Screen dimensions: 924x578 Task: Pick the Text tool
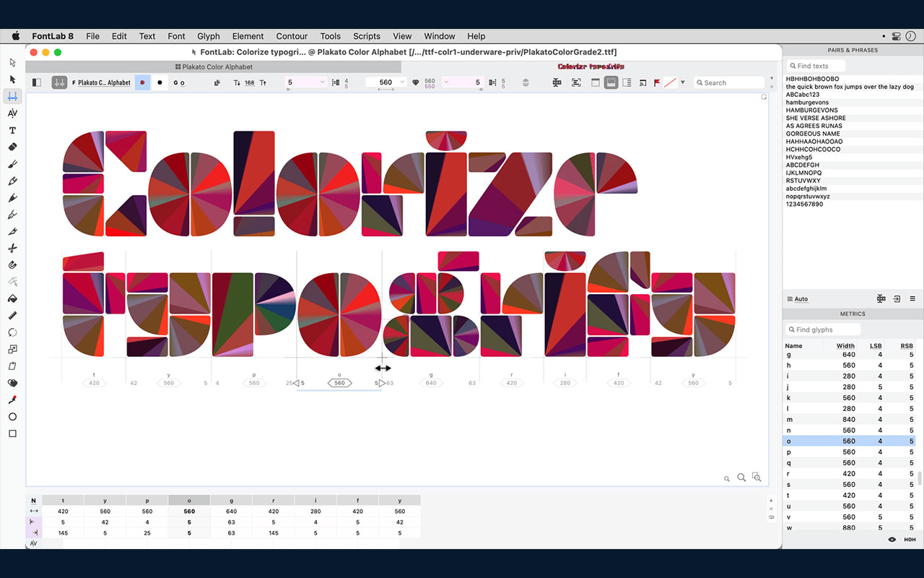[x=12, y=130]
